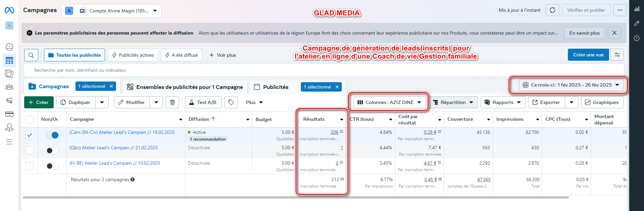Click the Vérifier et publier button

click(x=586, y=10)
